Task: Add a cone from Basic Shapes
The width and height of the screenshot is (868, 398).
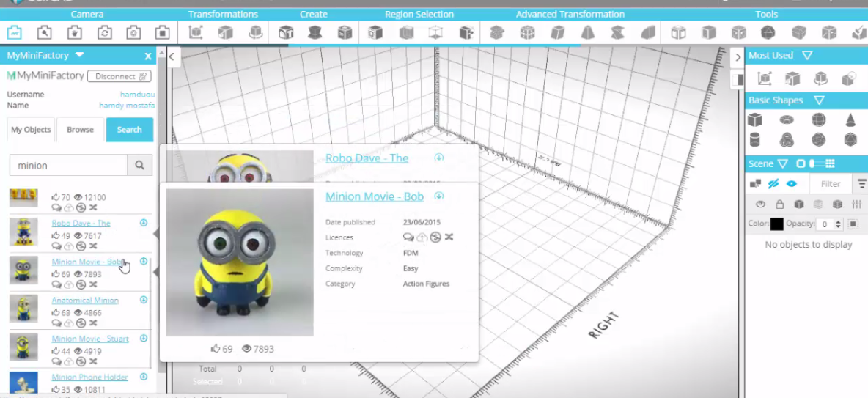Action: point(850,119)
